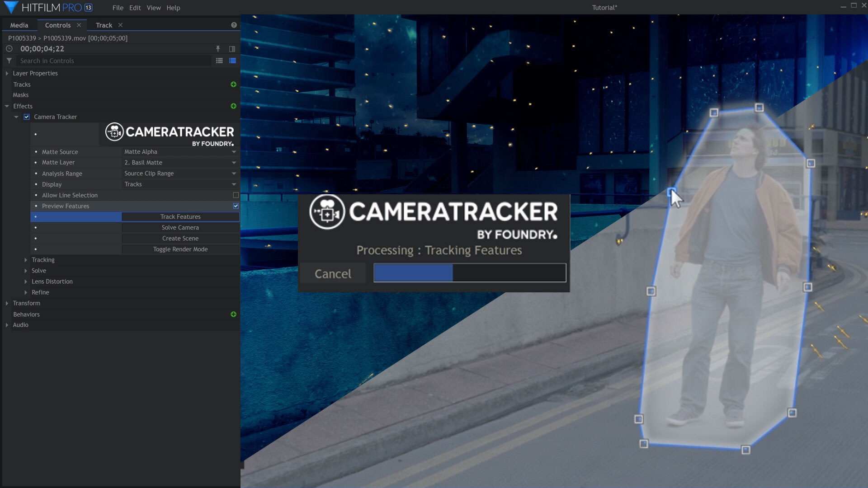Click into the Search in Controls field

tap(114, 61)
